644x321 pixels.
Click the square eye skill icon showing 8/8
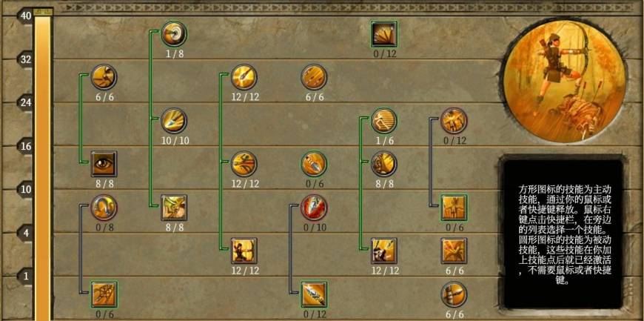coord(104,164)
